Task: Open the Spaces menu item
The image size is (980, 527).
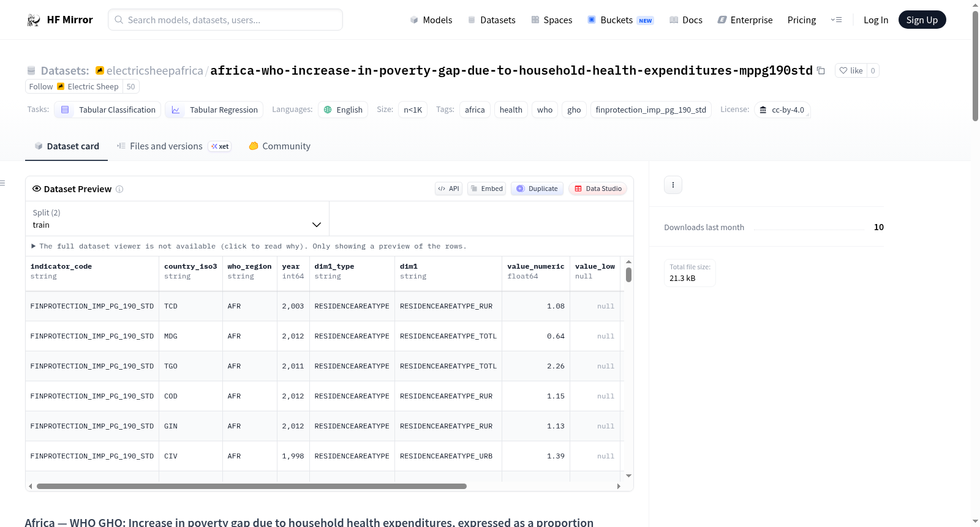Action: pyautogui.click(x=552, y=20)
